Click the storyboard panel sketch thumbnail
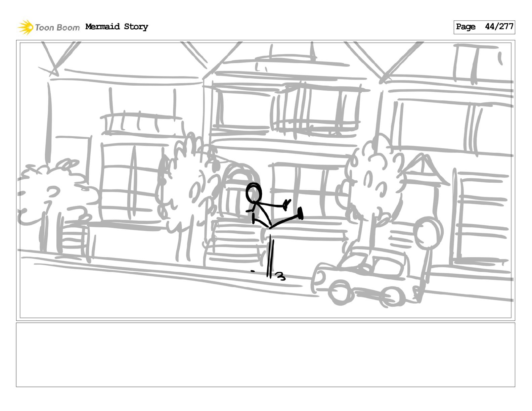532x411 pixels. [x=265, y=180]
